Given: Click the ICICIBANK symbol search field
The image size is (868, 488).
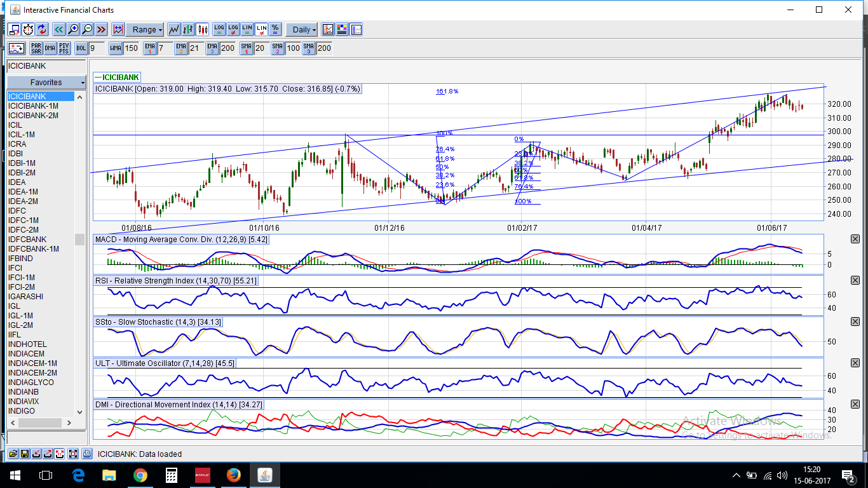Looking at the screenshot, I should click(46, 66).
